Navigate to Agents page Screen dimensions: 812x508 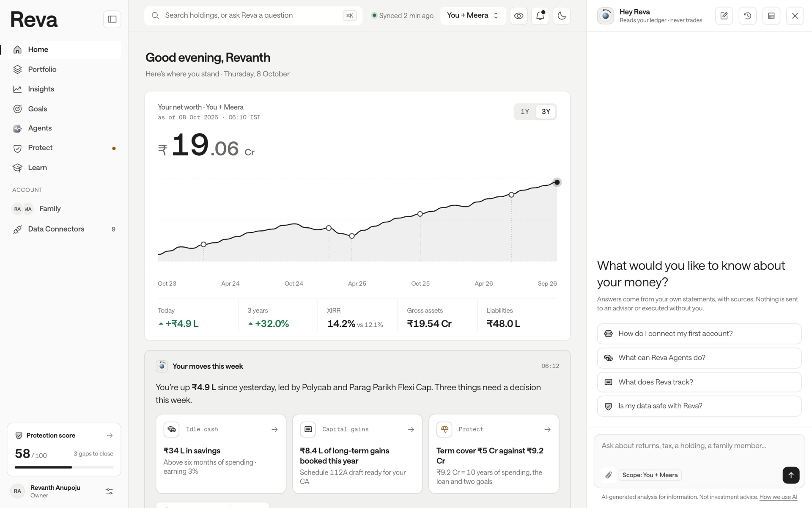pyautogui.click(x=64, y=128)
